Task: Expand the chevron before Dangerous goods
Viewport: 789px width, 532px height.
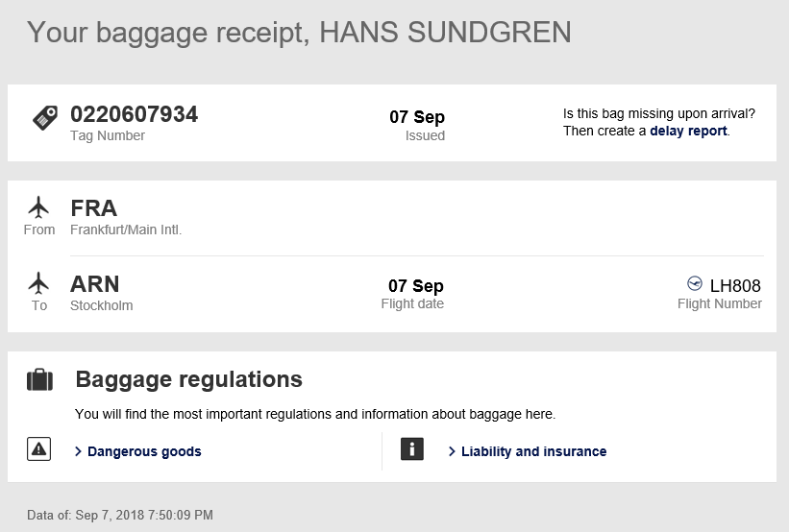Action: coord(78,451)
